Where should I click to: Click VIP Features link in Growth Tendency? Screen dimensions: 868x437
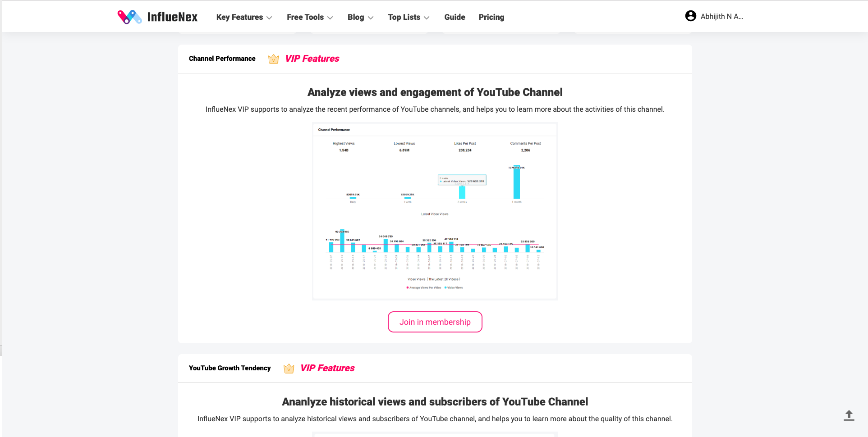327,368
